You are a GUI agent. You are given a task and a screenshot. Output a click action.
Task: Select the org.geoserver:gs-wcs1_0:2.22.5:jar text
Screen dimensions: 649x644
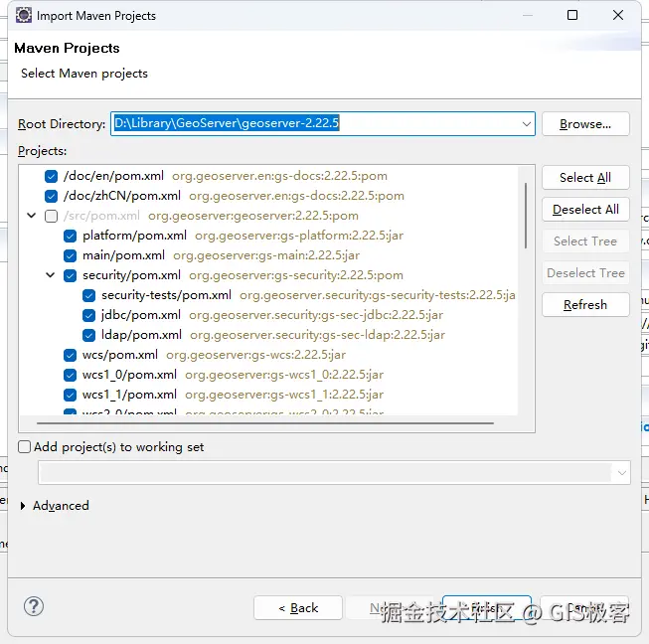(x=284, y=375)
